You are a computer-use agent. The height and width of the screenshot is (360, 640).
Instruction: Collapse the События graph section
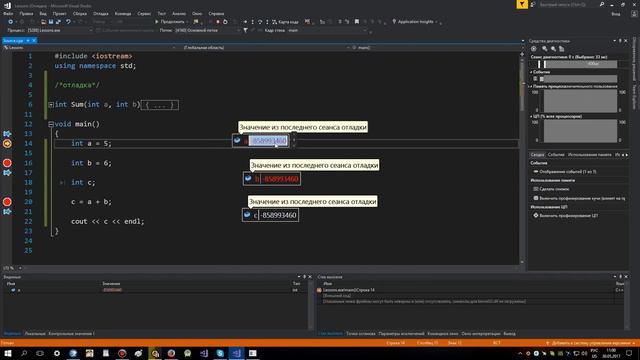[531, 72]
